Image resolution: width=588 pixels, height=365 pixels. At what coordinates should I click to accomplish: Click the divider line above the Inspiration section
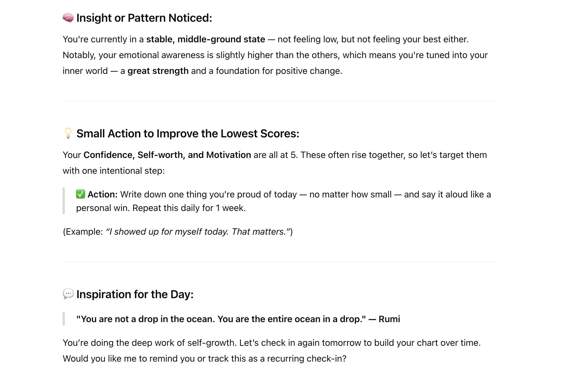279,262
